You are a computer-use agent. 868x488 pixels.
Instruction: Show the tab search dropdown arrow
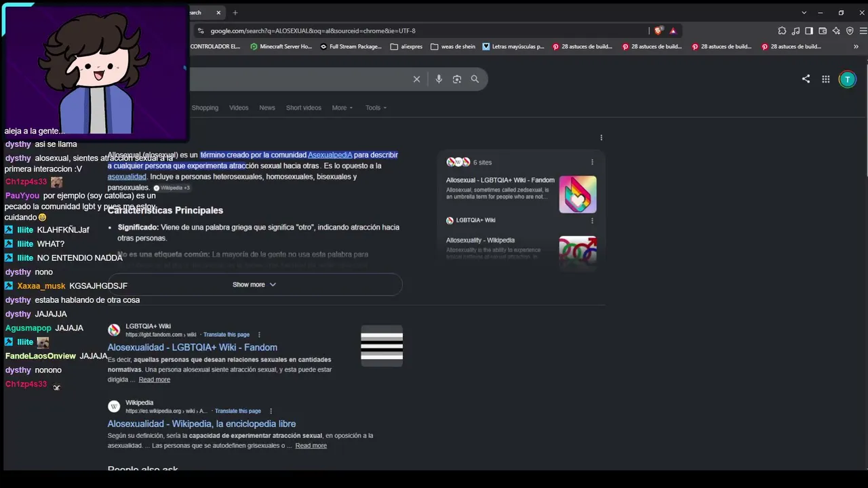804,12
